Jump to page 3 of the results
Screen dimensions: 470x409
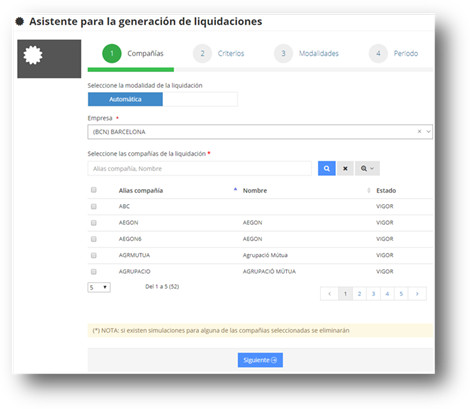(373, 294)
